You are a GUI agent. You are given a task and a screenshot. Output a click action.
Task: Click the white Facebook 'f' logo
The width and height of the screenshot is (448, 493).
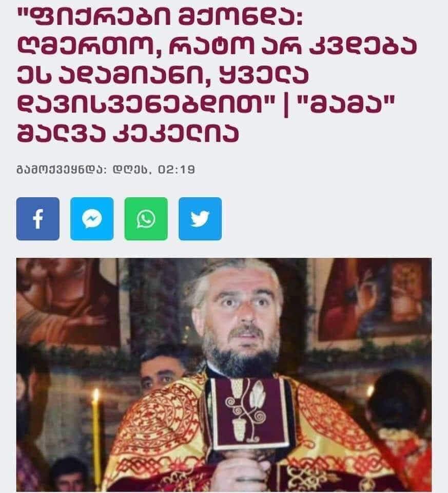click(38, 219)
